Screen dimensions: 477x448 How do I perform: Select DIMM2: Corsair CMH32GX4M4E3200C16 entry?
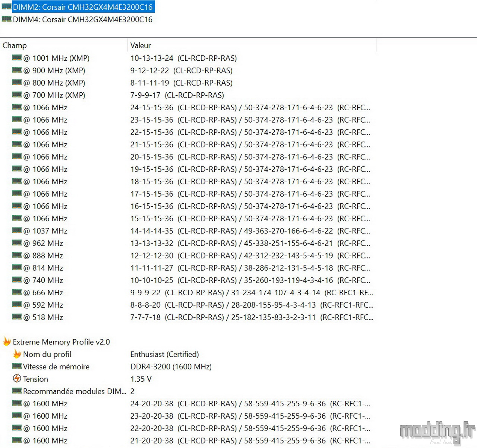(83, 7)
